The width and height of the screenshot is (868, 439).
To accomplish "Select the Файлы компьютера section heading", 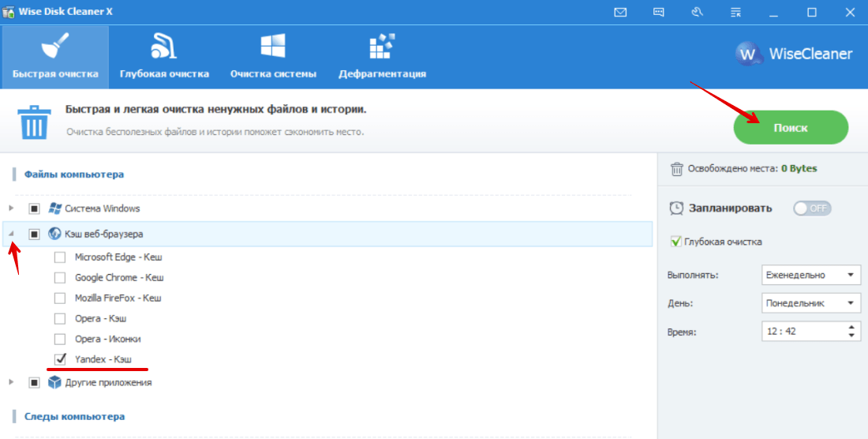I will pyautogui.click(x=73, y=175).
